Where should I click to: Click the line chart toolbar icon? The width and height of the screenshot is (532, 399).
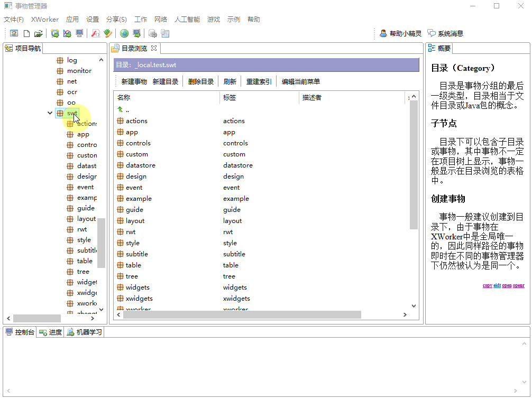pos(67,33)
